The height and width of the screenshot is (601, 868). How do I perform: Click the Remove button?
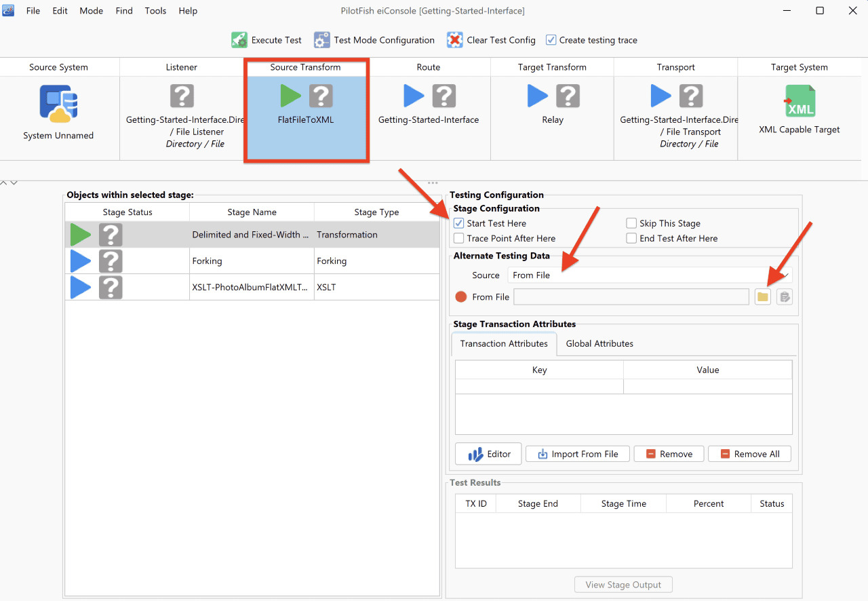point(669,454)
